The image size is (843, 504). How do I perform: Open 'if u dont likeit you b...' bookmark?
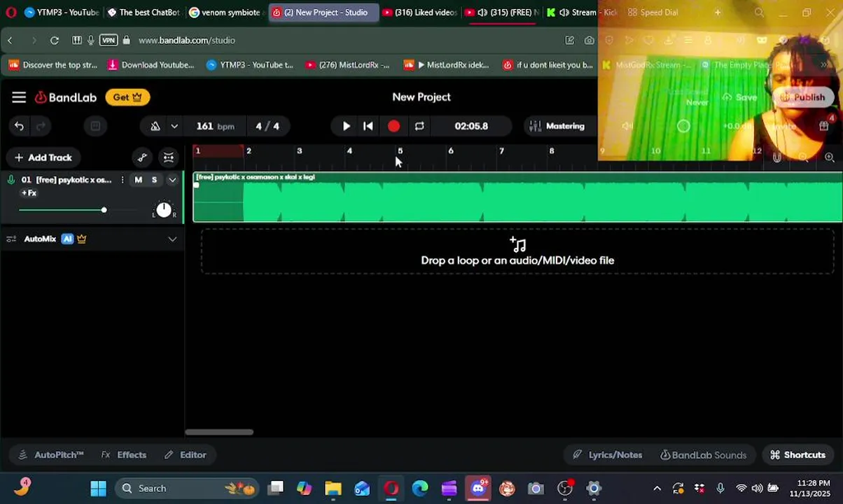[x=548, y=65]
